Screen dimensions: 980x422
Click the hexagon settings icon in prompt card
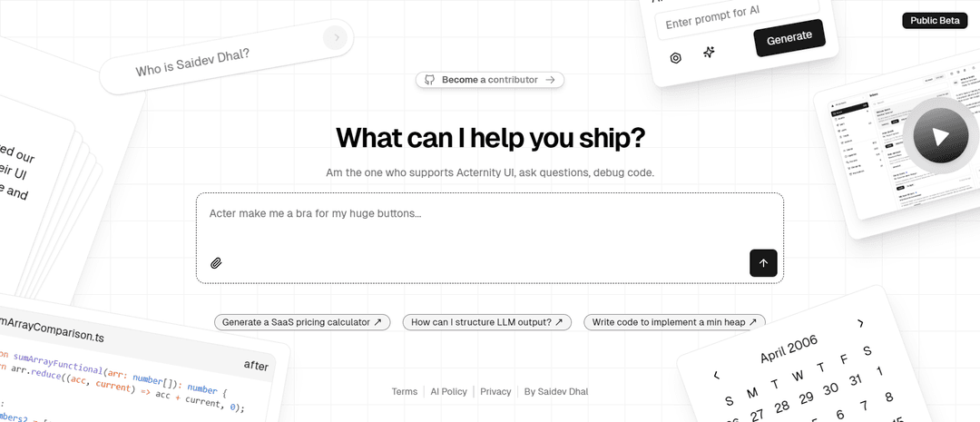675,58
